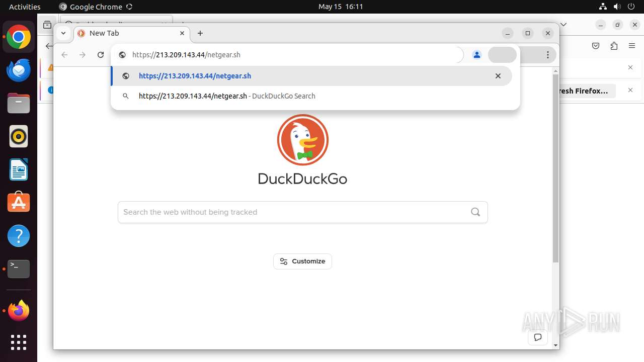Open the network status tray icon
The width and height of the screenshot is (644, 362).
(x=603, y=7)
